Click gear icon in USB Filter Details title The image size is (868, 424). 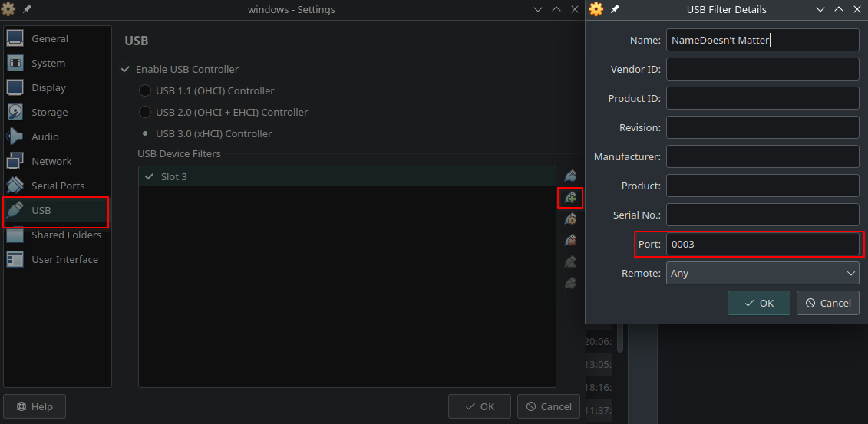(596, 9)
